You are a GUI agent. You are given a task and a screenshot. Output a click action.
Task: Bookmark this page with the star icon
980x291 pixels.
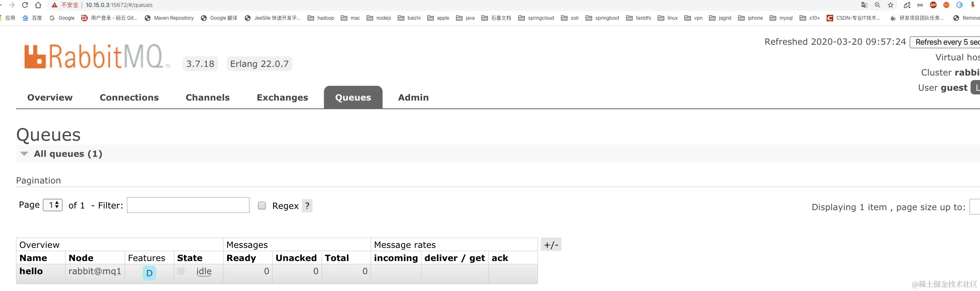[x=891, y=5]
